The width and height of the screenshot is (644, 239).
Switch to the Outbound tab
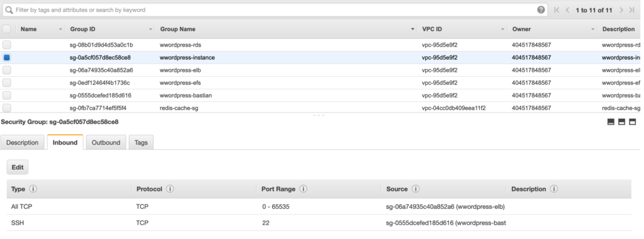point(106,143)
